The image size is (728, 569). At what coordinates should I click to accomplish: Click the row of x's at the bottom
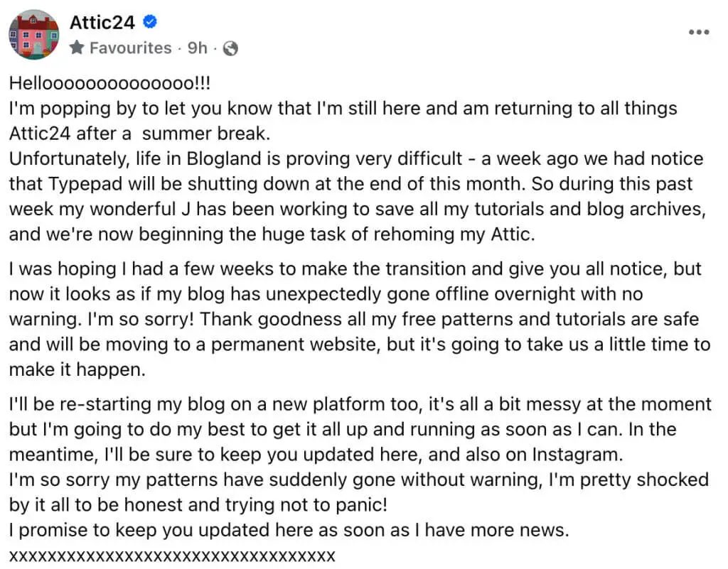click(x=171, y=556)
